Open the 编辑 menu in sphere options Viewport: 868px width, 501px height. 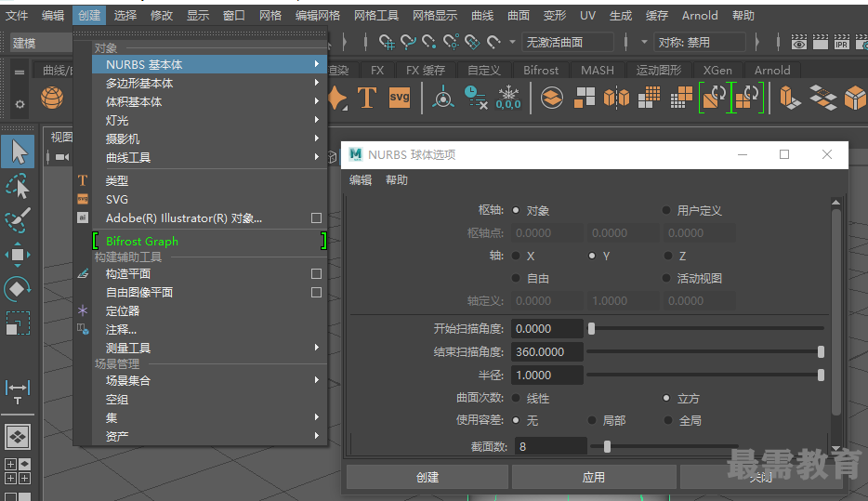coord(361,180)
